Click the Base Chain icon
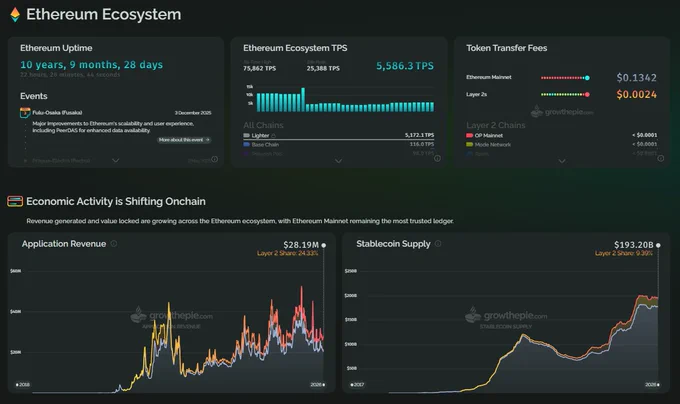The height and width of the screenshot is (404, 680). (246, 144)
